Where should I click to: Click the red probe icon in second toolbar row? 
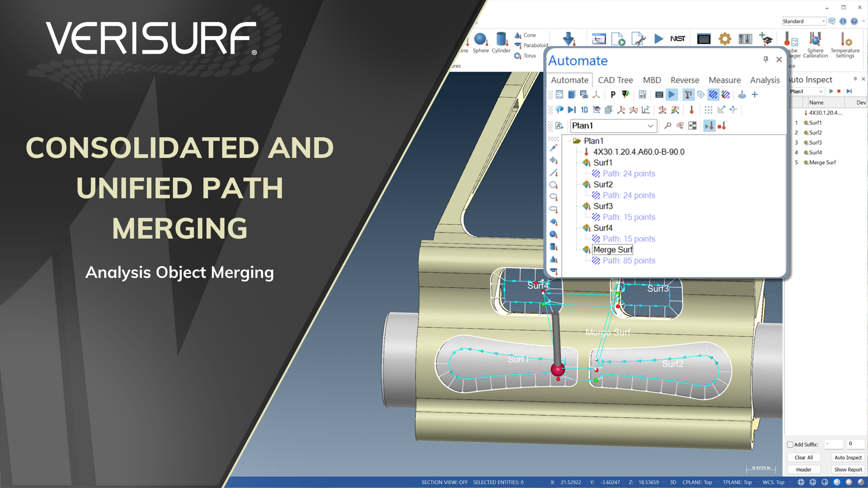(x=692, y=110)
